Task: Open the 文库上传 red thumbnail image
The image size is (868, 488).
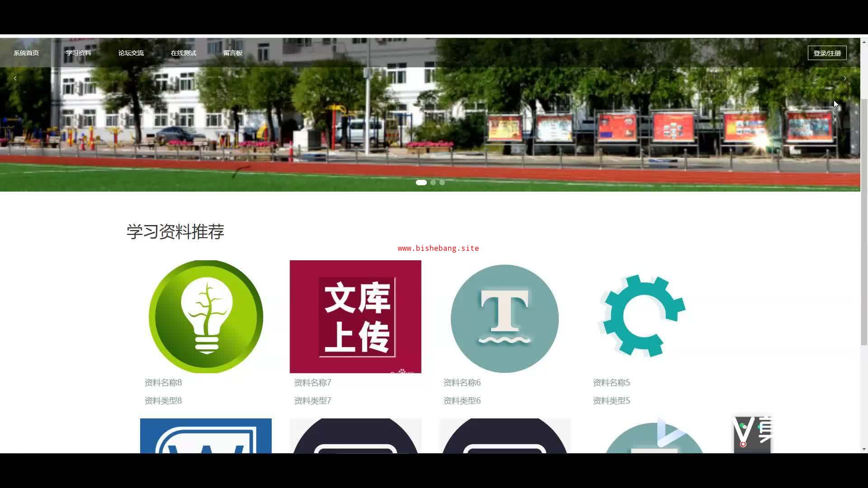Action: 355,316
